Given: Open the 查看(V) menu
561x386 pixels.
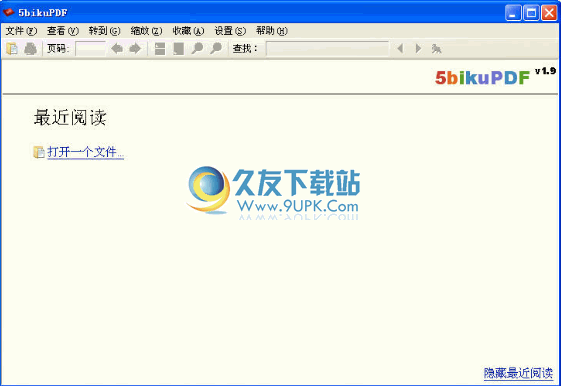Looking at the screenshot, I should coord(63,31).
